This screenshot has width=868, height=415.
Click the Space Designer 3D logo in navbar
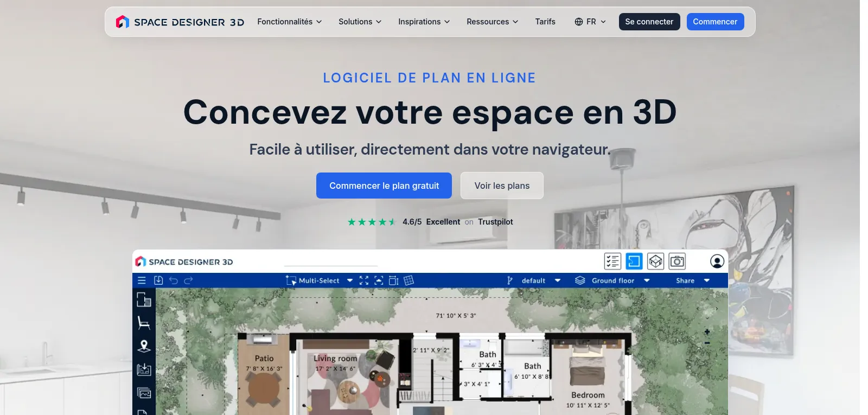tap(180, 22)
